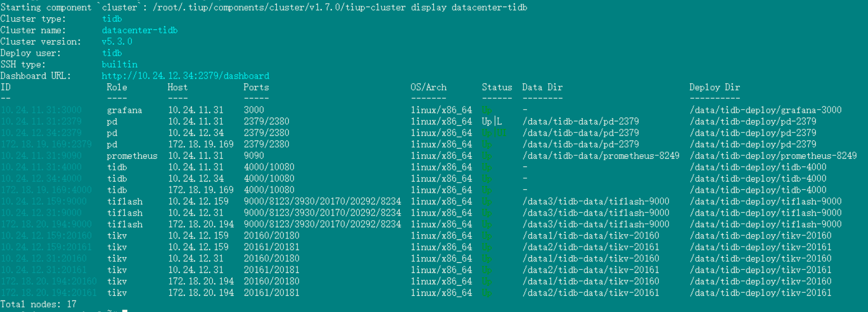Screen dimensions: 868x312
Task: Click the prometheus-8249 data directory path
Action: tap(600, 156)
